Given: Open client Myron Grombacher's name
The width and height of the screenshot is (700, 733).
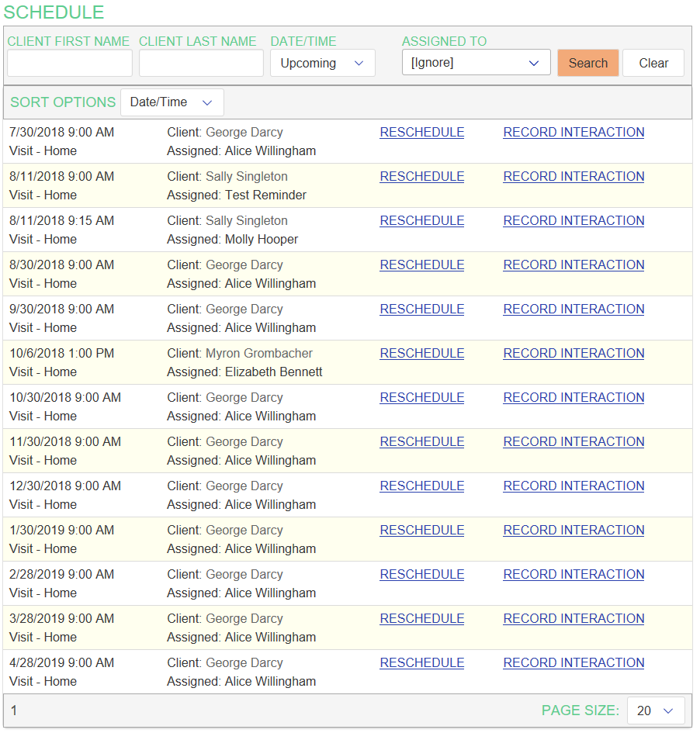Looking at the screenshot, I should click(258, 354).
